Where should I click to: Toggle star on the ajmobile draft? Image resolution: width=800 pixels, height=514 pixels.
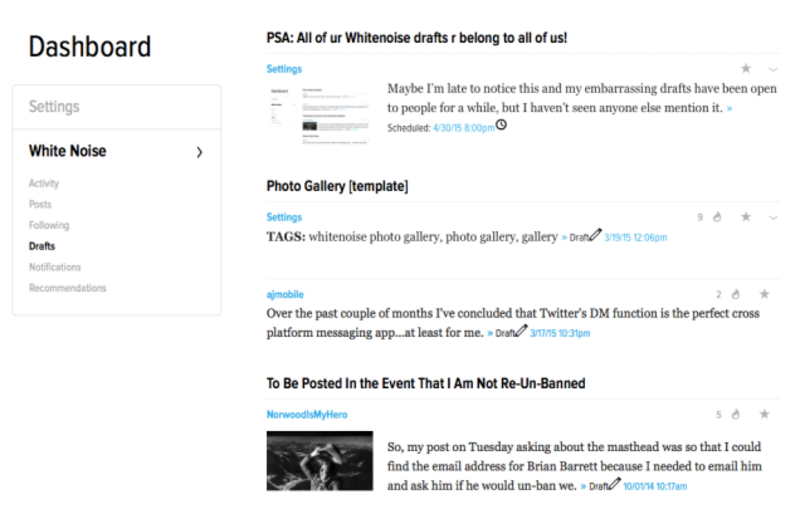(x=765, y=294)
